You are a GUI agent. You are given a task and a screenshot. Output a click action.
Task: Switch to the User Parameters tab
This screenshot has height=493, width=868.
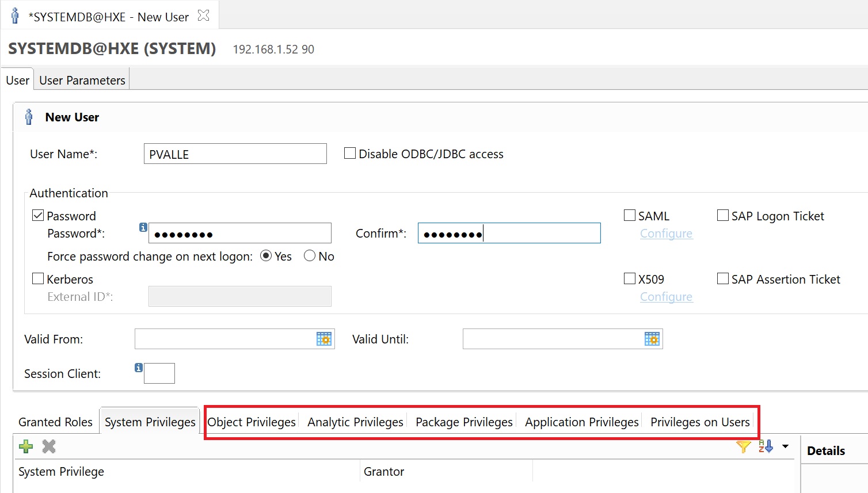(82, 81)
